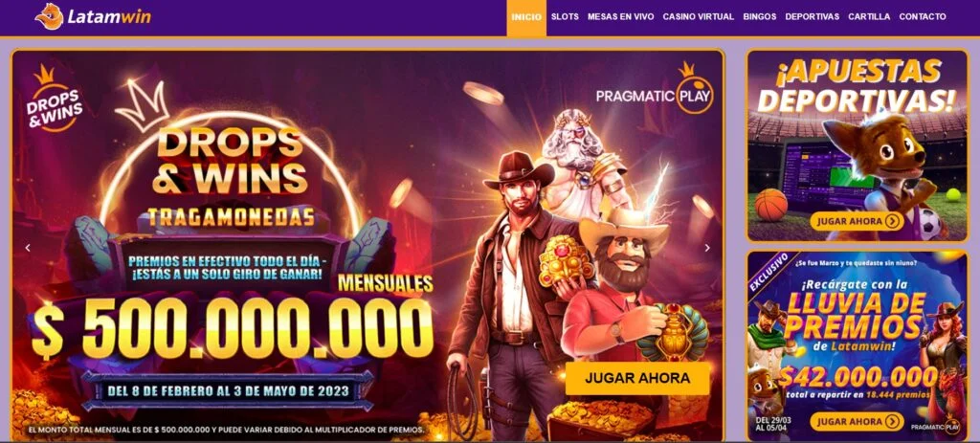The width and height of the screenshot is (980, 443).
Task: Open the INICIO tab
Action: (526, 17)
